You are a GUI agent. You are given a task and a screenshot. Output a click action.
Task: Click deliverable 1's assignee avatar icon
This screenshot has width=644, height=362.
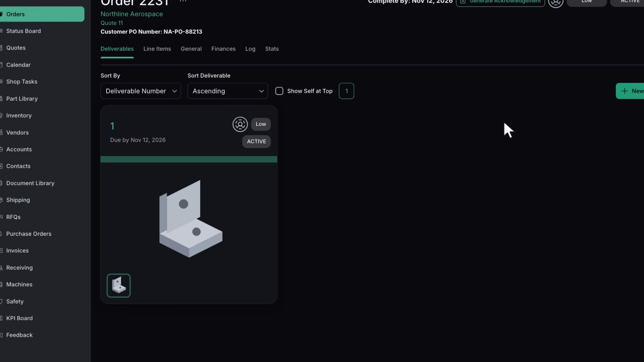[240, 124]
